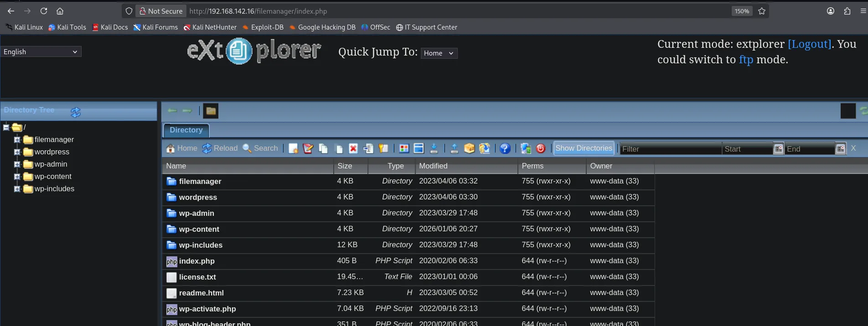
Task: Expand the wordpress tree node
Action: click(x=17, y=152)
